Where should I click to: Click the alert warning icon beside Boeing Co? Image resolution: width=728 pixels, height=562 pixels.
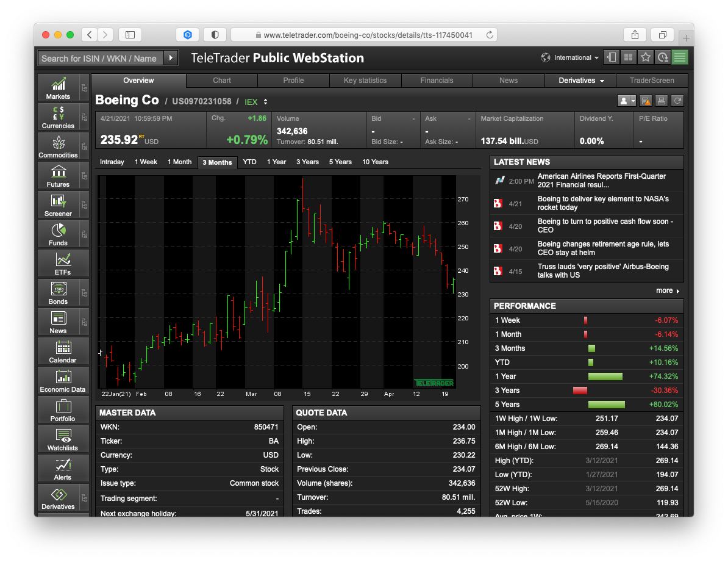(645, 101)
